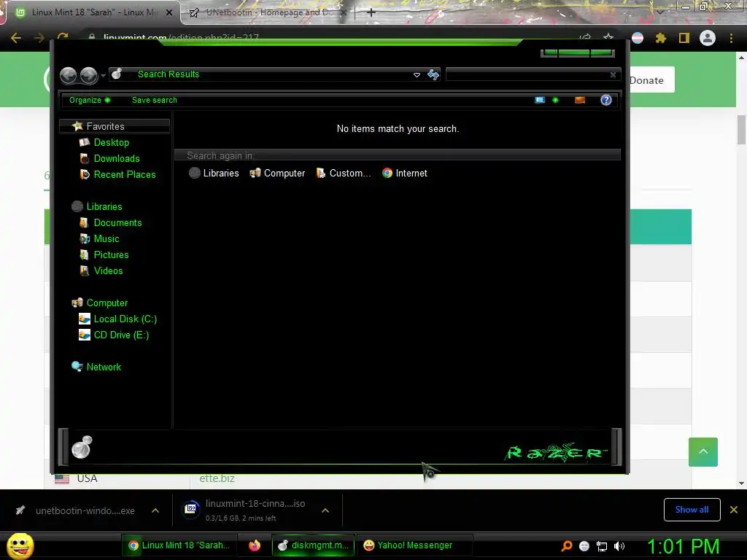This screenshot has height=560, width=747.
Task: Click inside the Explorer search field
Action: (x=527, y=75)
